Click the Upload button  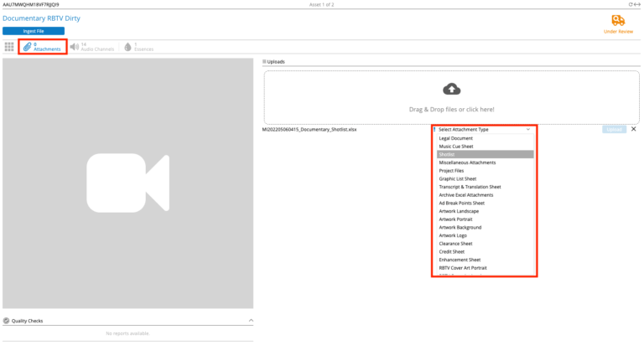[x=614, y=130]
